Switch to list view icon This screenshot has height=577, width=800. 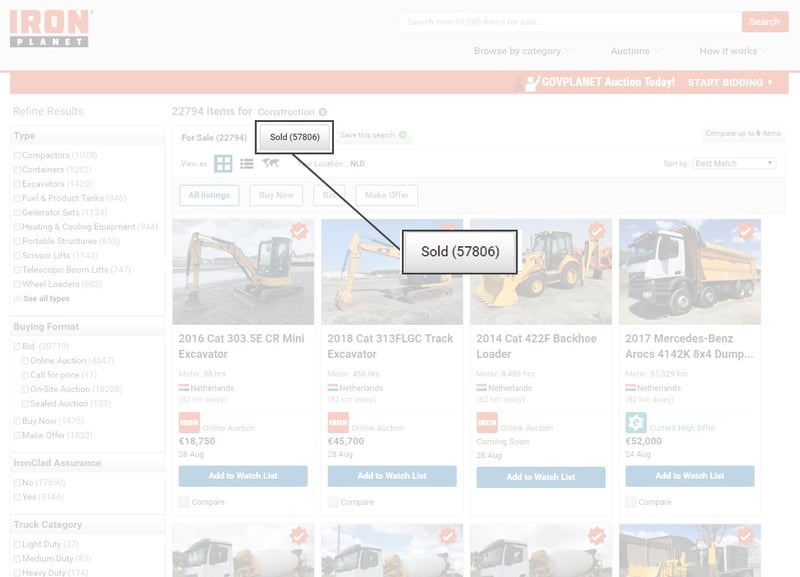point(247,164)
